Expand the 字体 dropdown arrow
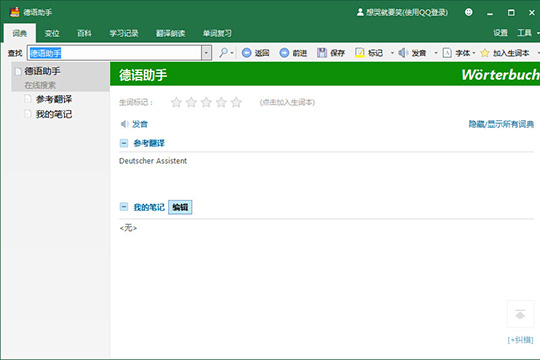 tap(474, 53)
